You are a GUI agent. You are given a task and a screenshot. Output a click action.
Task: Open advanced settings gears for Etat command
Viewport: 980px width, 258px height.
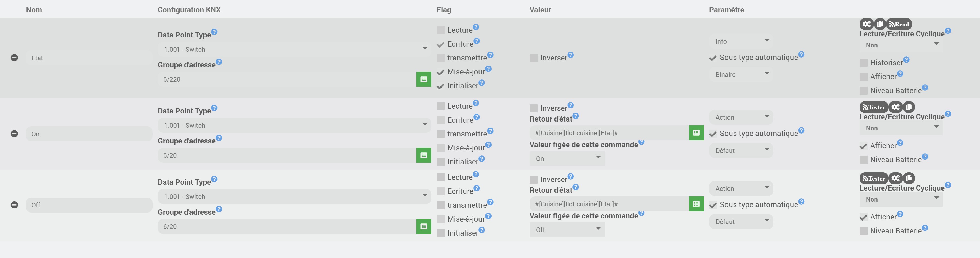[x=866, y=24]
